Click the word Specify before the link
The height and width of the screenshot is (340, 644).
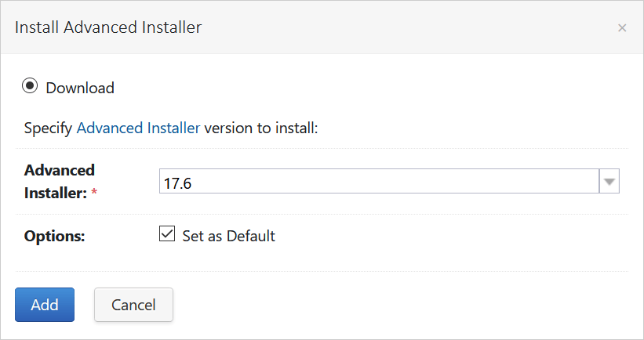[x=48, y=128]
